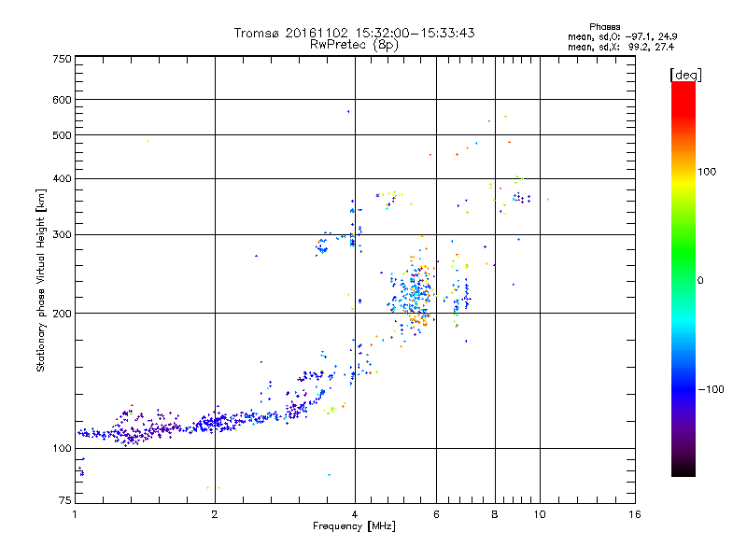Click the '500' height axis label

click(62, 135)
